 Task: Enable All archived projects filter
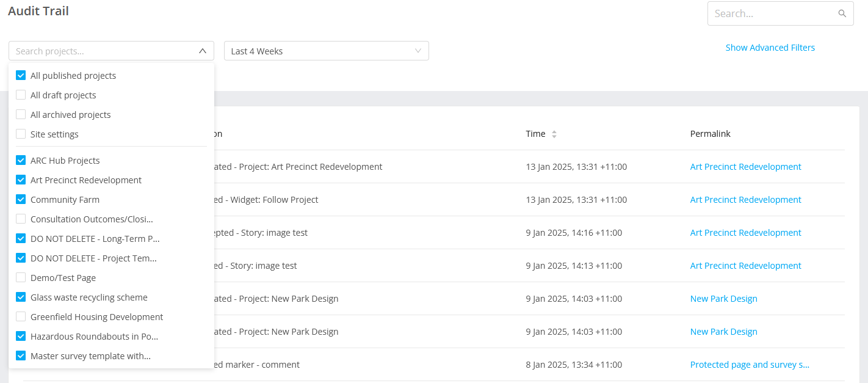(x=20, y=114)
